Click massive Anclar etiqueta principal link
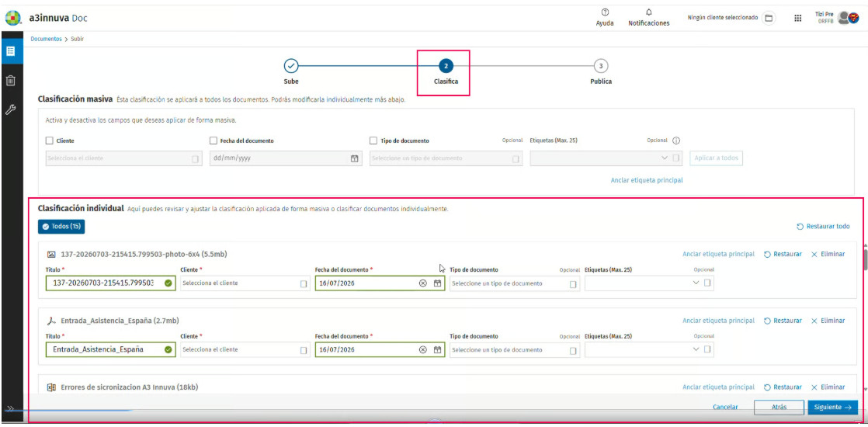The width and height of the screenshot is (868, 427). pos(647,181)
